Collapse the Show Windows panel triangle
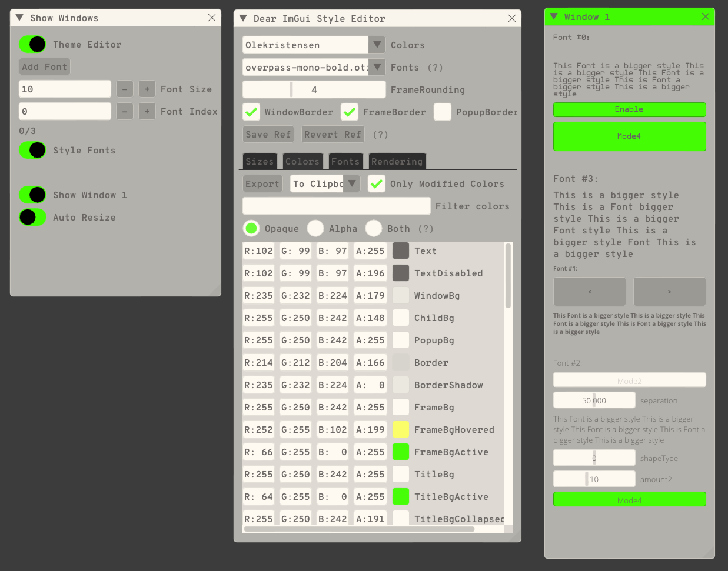Screen dimensions: 728x571 (x=19, y=18)
